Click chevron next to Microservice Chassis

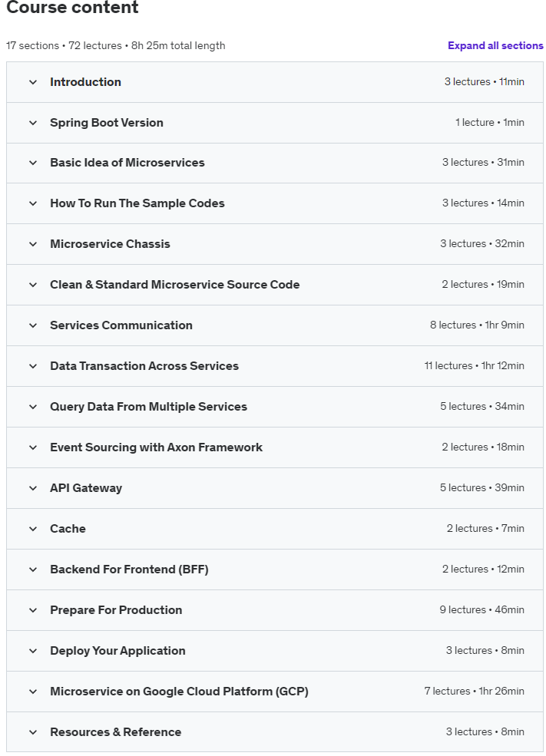[33, 244]
